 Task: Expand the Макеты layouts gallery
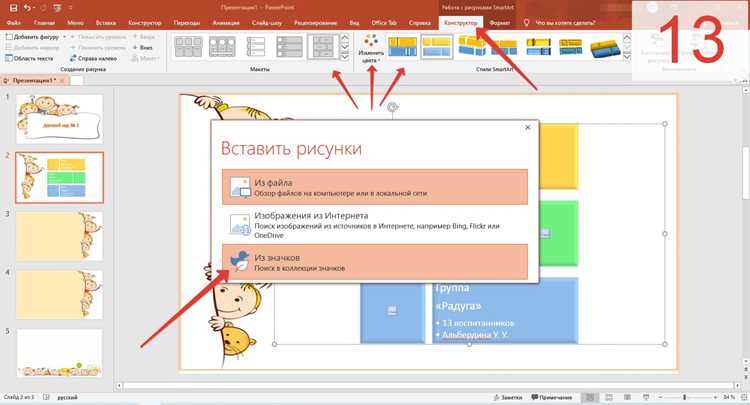(344, 57)
